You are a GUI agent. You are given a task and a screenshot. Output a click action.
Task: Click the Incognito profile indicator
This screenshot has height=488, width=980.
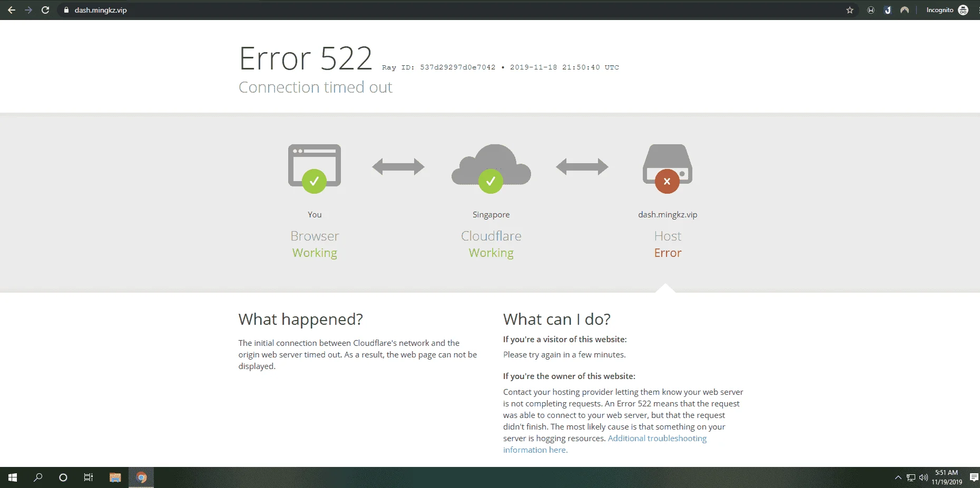click(x=947, y=10)
